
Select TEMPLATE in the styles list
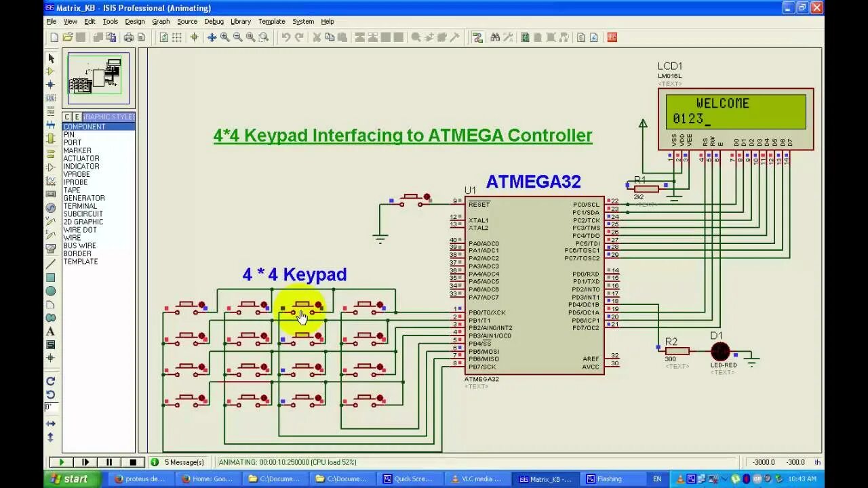(x=81, y=262)
